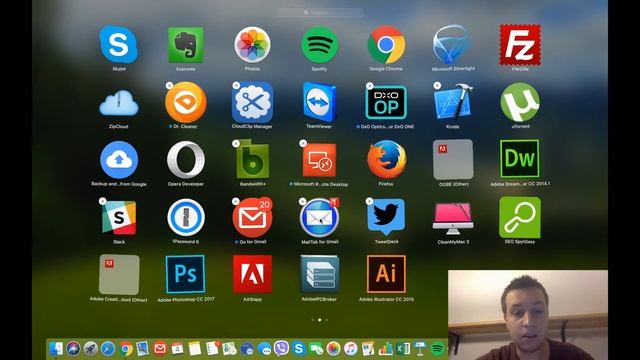Screen dimensions: 640x360
Task: Launch Adobe Illustrator CC 2015
Action: click(386, 274)
